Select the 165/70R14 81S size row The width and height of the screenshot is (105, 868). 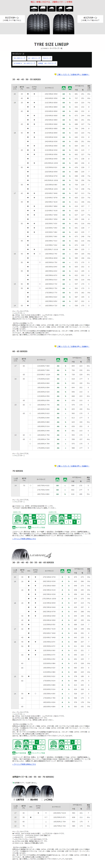click(52, 486)
